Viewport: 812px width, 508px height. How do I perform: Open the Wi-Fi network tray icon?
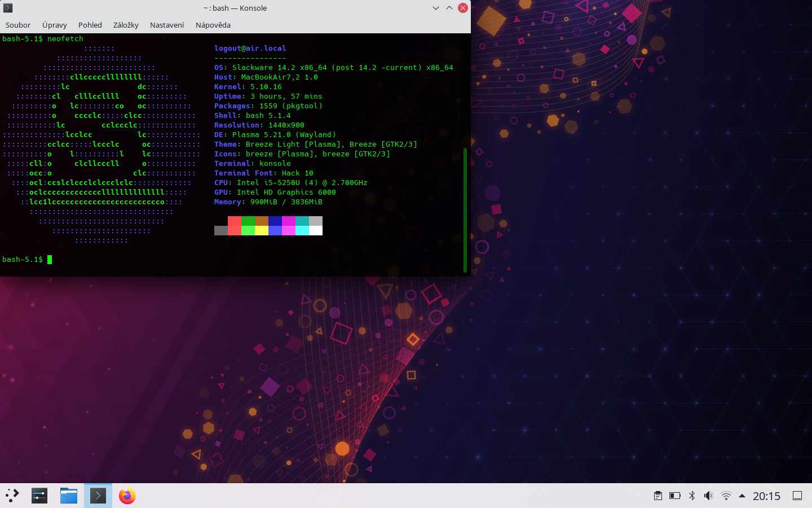tap(726, 496)
